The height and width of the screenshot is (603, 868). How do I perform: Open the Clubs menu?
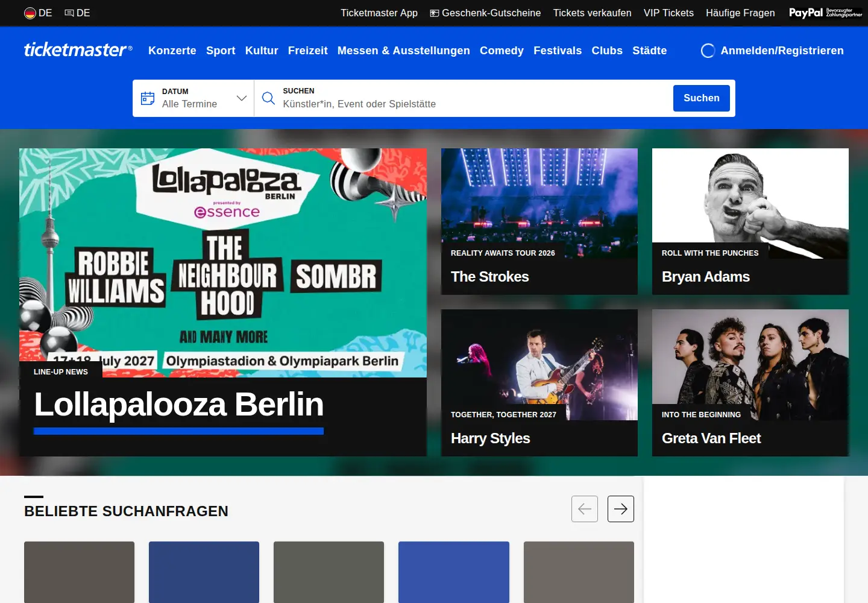[x=607, y=51]
